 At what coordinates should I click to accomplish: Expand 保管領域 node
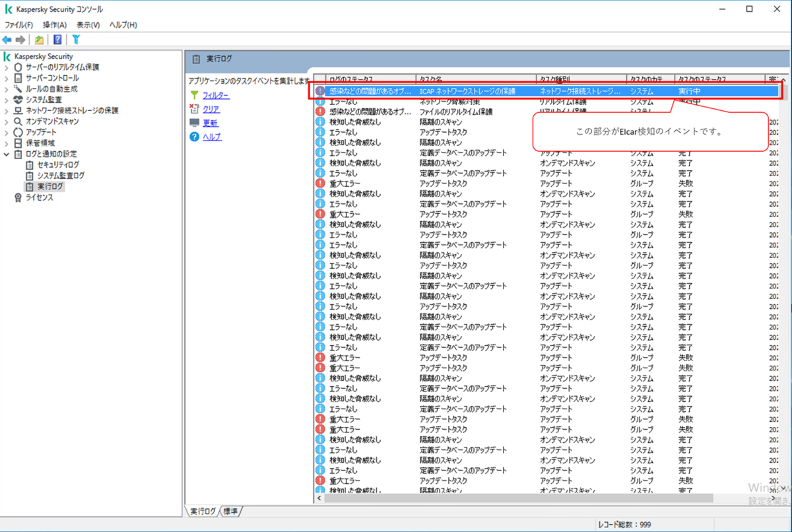click(x=7, y=143)
